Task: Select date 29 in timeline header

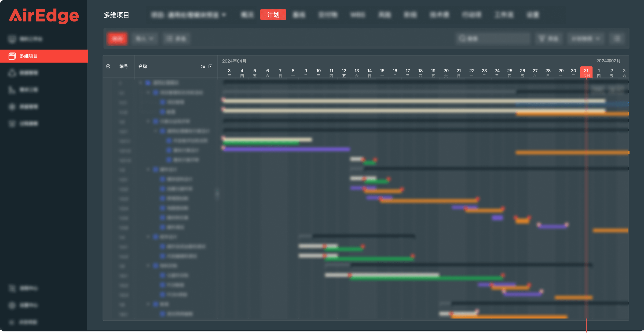Action: pyautogui.click(x=561, y=73)
